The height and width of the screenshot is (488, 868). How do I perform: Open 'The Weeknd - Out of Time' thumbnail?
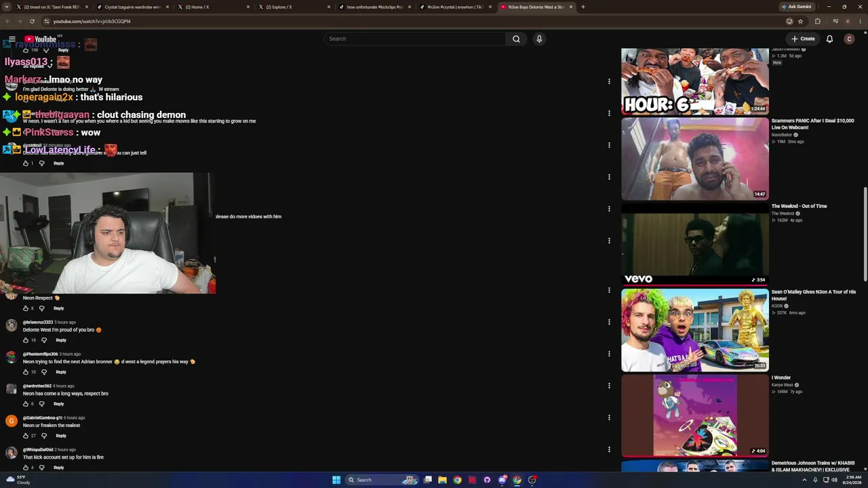(x=695, y=245)
